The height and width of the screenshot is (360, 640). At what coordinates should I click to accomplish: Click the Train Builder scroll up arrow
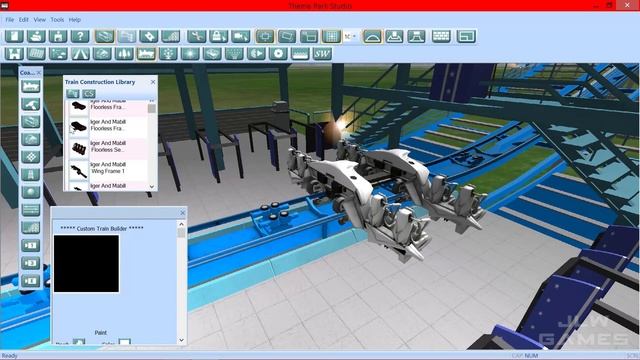tap(181, 224)
